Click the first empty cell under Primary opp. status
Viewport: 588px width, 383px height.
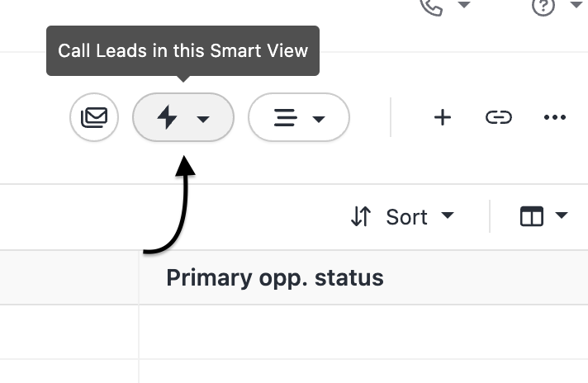click(x=363, y=332)
